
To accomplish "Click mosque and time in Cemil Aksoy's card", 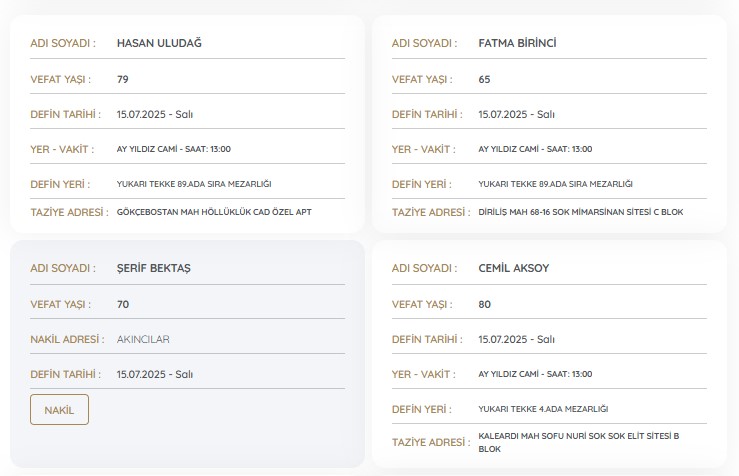I will 535,374.
